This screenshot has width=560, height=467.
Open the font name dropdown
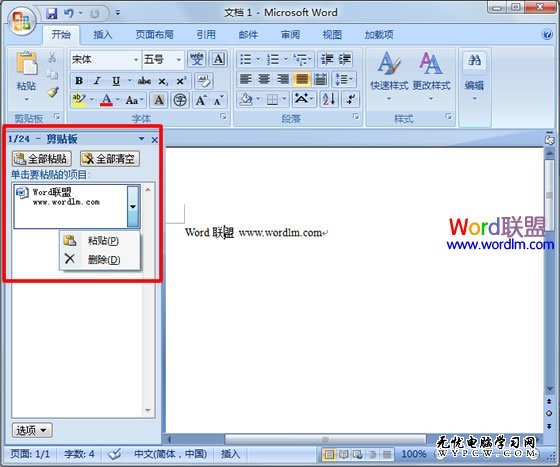coord(136,59)
